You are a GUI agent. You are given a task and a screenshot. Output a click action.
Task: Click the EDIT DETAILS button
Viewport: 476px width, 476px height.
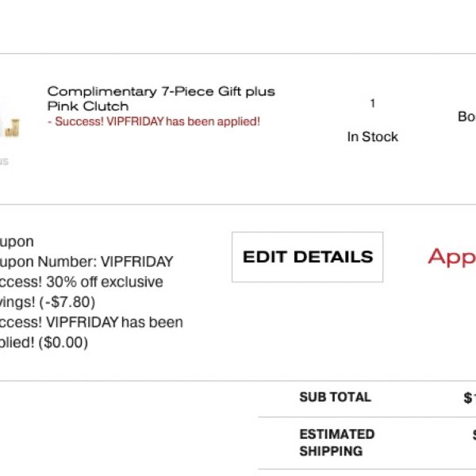pyautogui.click(x=307, y=257)
